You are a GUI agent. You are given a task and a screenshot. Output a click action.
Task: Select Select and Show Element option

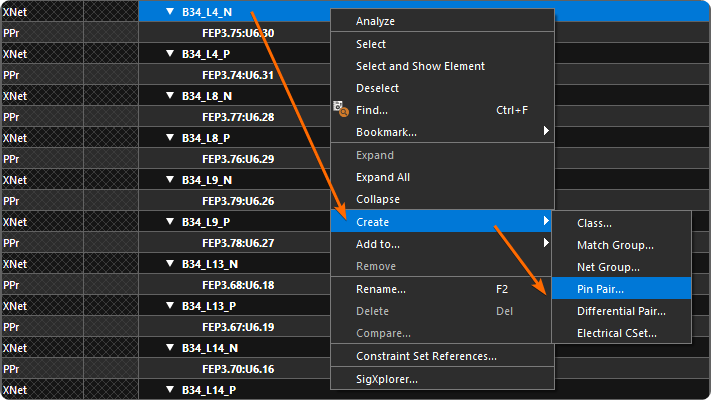coord(420,66)
